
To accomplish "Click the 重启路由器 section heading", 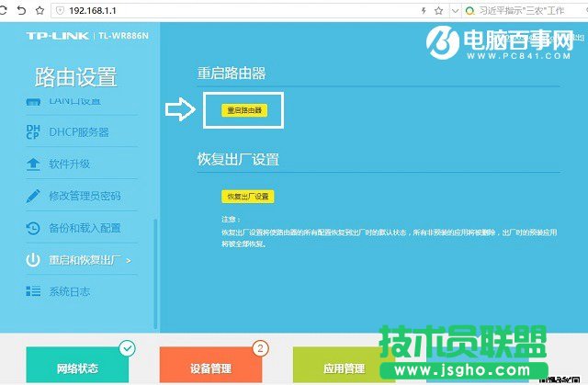I will (232, 74).
